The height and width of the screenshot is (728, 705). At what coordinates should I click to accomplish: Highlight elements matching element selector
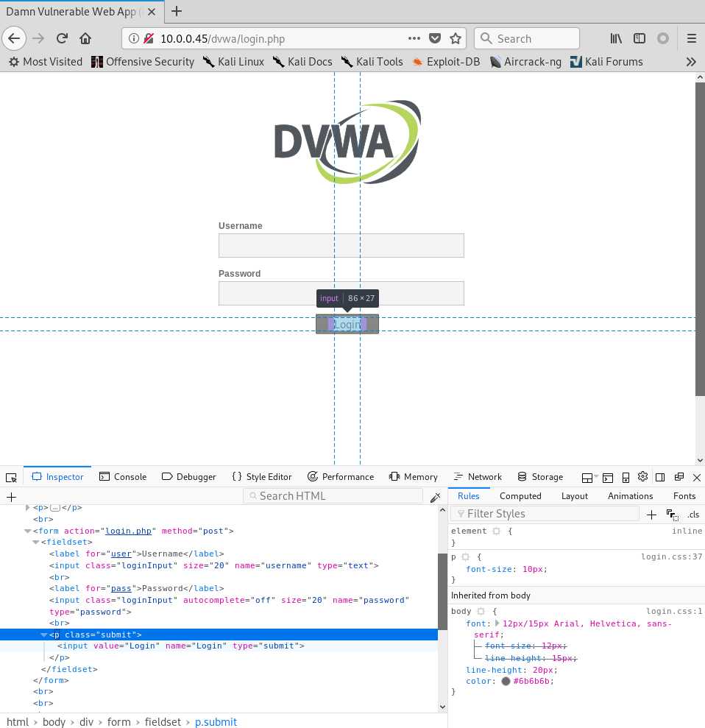[496, 531]
